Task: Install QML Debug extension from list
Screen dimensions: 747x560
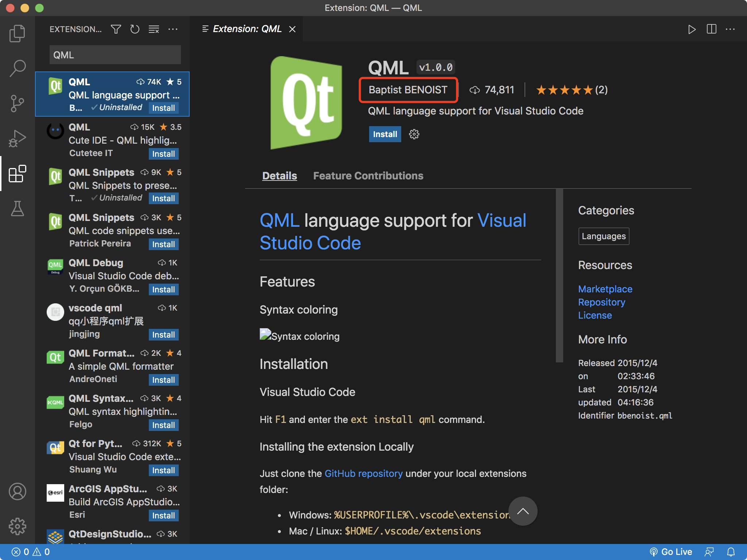Action: click(x=163, y=289)
